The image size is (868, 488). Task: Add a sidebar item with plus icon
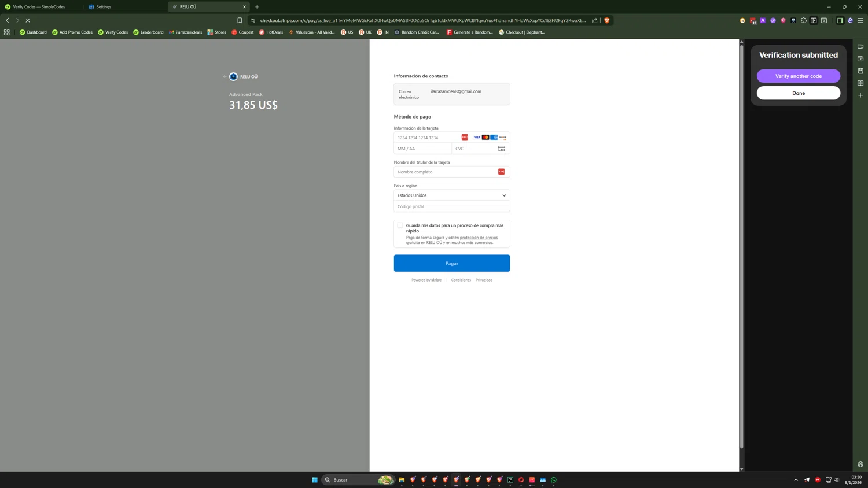click(860, 95)
